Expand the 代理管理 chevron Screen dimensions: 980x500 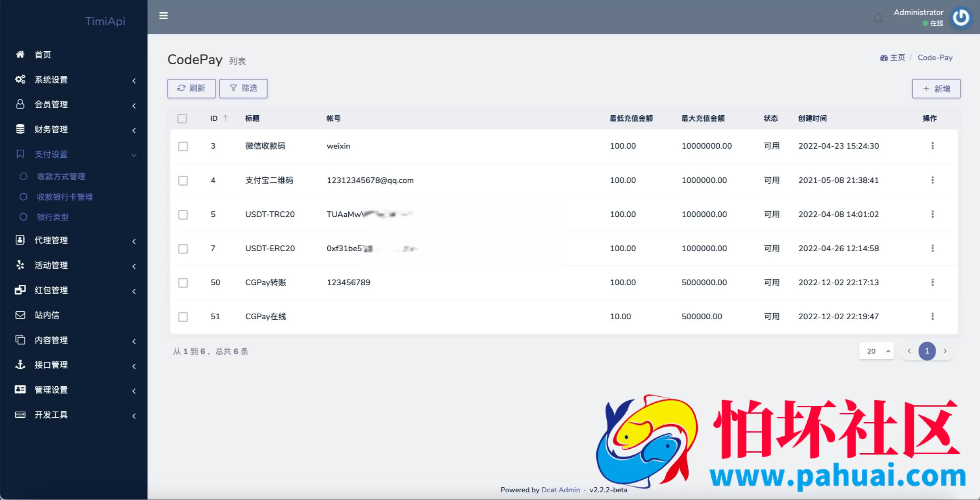tap(134, 241)
